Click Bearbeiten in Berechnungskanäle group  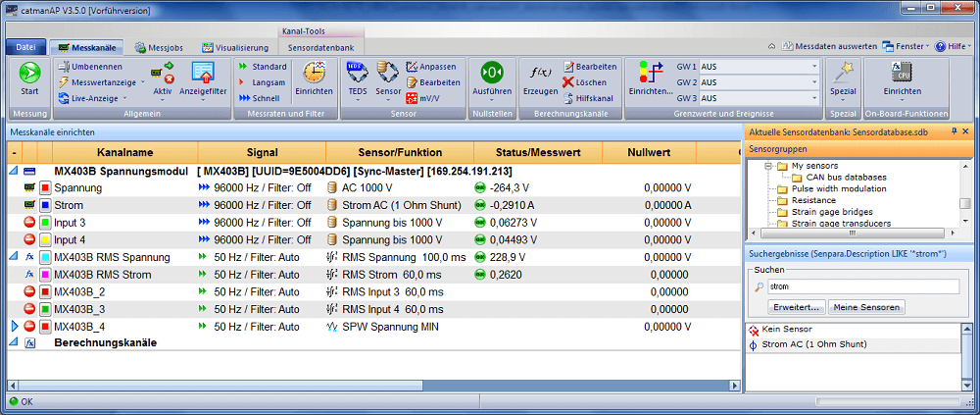click(x=589, y=67)
